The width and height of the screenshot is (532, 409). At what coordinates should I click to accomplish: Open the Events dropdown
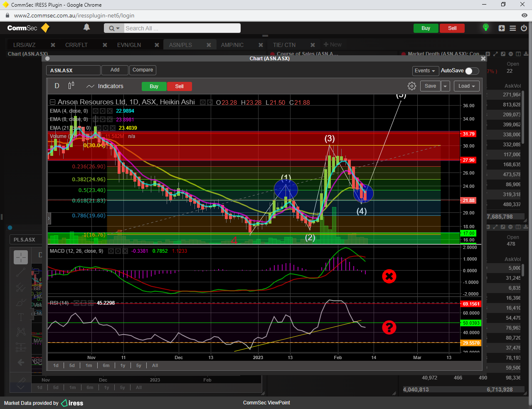(x=425, y=71)
